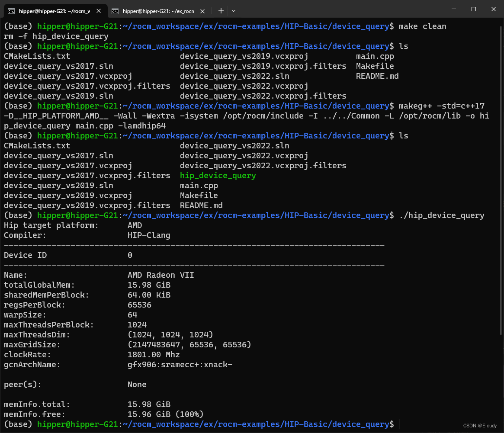Click the terminal icon on the second tab
504x433 pixels.
(115, 11)
